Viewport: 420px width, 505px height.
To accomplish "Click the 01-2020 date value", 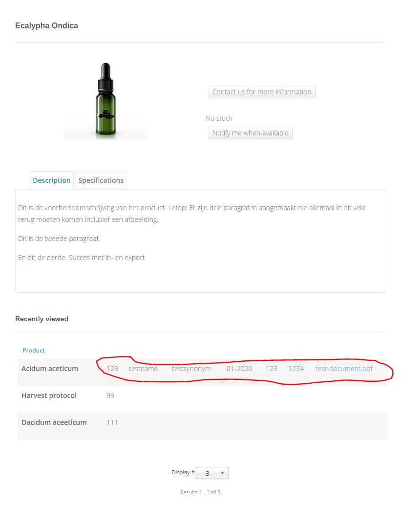I will click(x=239, y=369).
